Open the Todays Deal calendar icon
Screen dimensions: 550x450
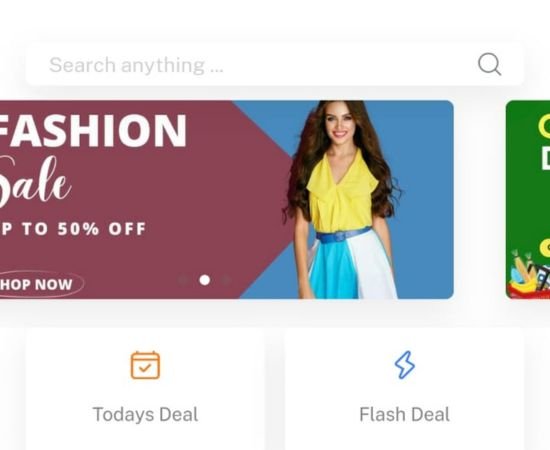pyautogui.click(x=145, y=365)
